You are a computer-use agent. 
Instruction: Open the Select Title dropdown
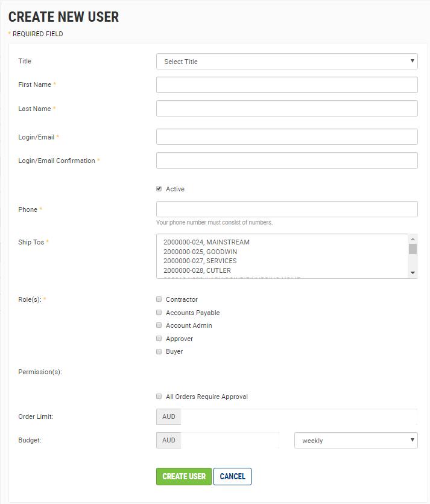[286, 62]
